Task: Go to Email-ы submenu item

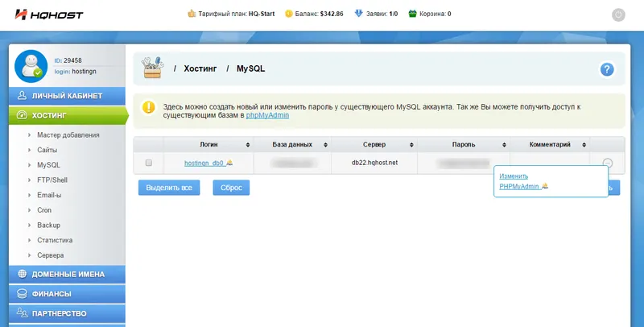Action: click(x=49, y=195)
